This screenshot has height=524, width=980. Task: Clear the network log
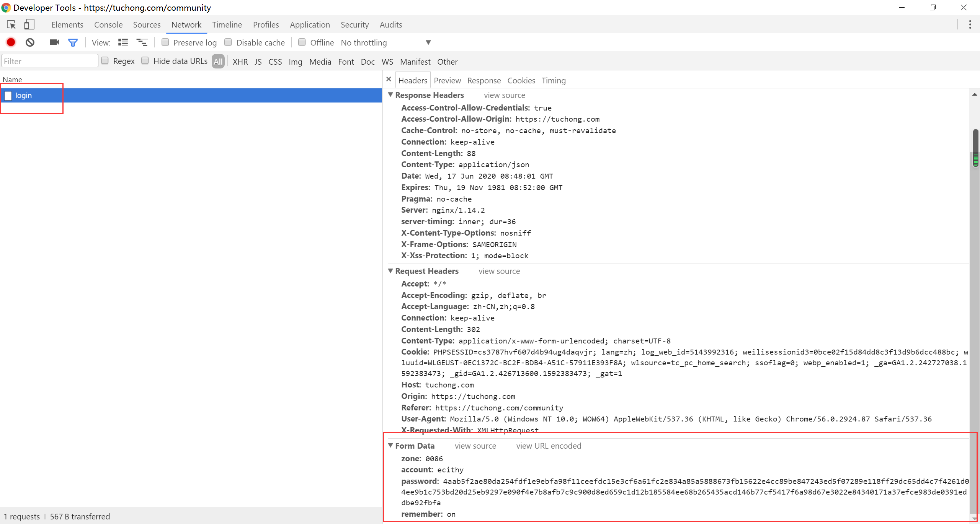[x=30, y=42]
